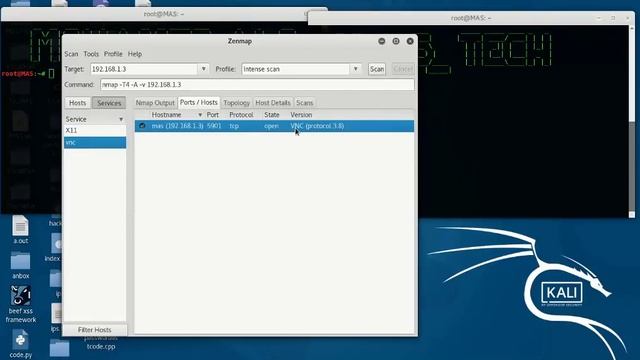Open the tcode.cpp desktop file
Image resolution: width=640 pixels, height=360 pixels.
pos(101,346)
